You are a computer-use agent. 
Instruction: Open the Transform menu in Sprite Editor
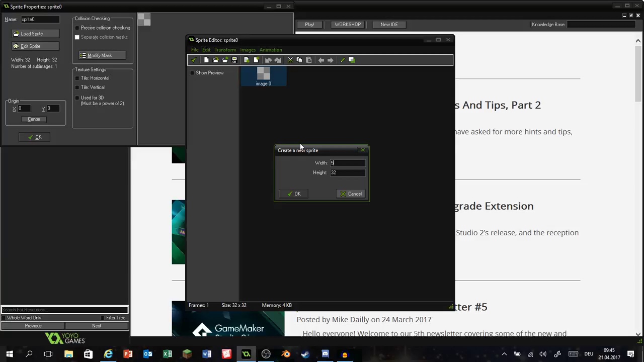225,50
